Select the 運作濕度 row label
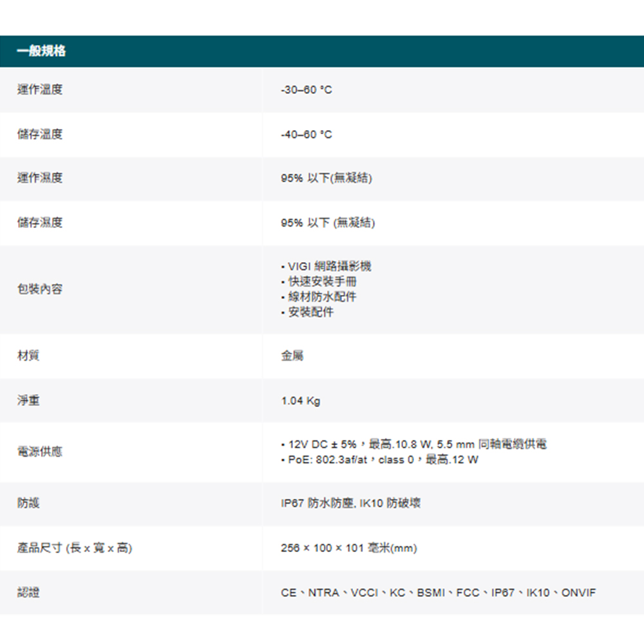This screenshot has height=644, width=644. tap(40, 178)
